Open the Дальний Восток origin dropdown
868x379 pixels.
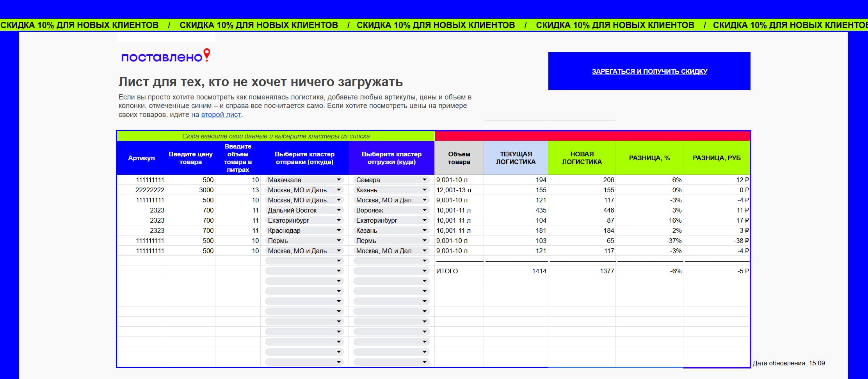pos(304,210)
